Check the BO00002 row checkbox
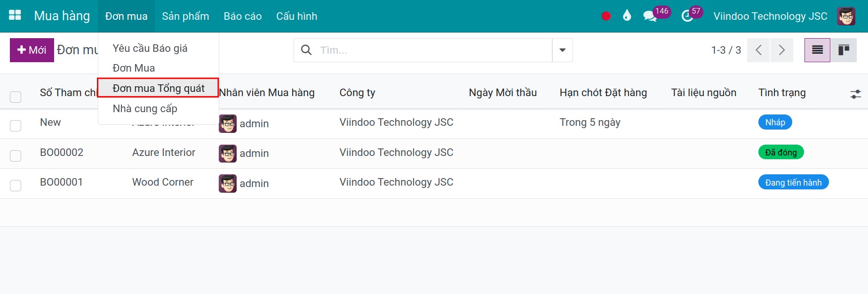The width and height of the screenshot is (868, 294). (x=16, y=155)
